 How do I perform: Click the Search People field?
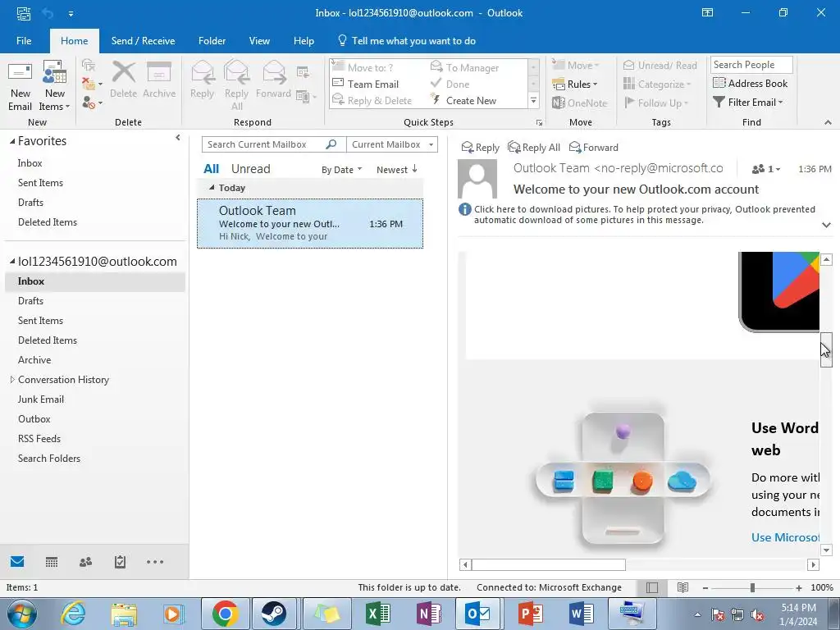[751, 64]
